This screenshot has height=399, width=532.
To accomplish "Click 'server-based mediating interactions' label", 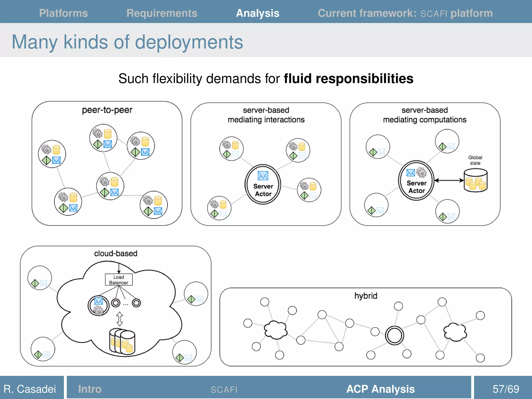I will pyautogui.click(x=266, y=115).
